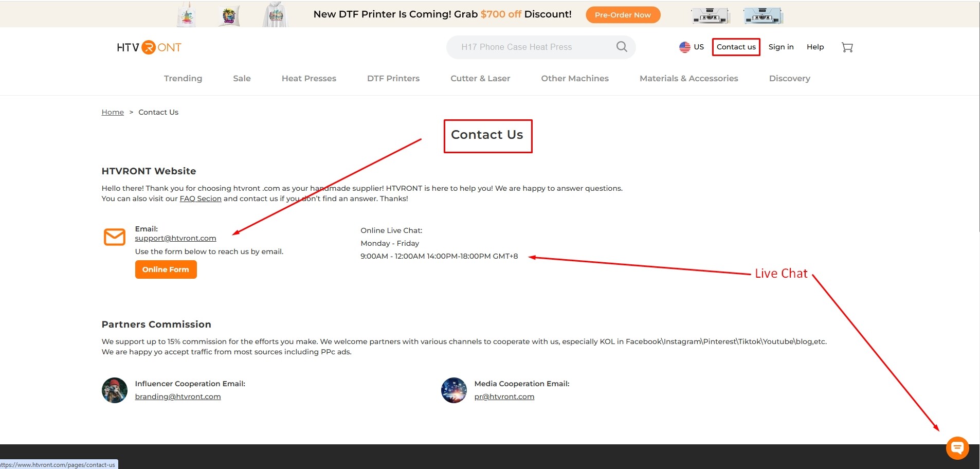The image size is (980, 469).
Task: Click the pr@htvront.com email link
Action: (504, 396)
